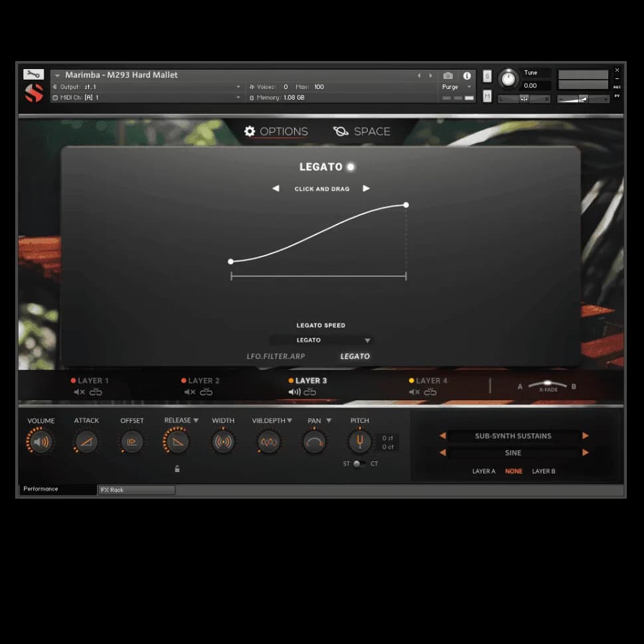Click the LFO.FILTER.ARP page label

276,357
